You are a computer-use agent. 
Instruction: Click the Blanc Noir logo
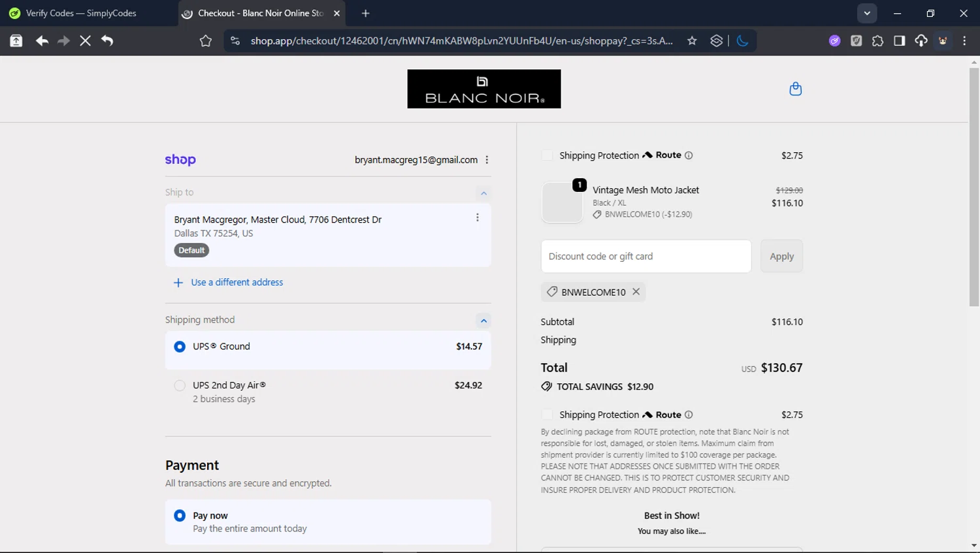tap(484, 89)
